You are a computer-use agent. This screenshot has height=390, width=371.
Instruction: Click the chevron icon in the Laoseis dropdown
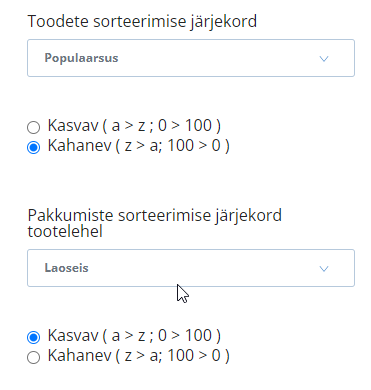[x=324, y=269]
